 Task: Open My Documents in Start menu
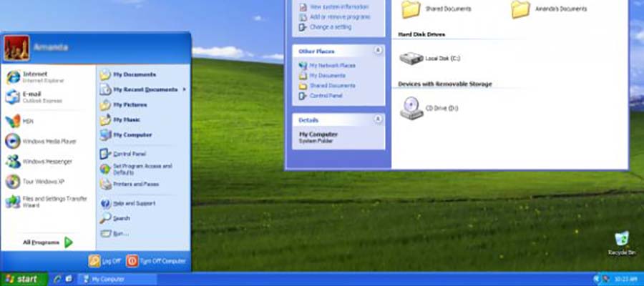point(143,74)
